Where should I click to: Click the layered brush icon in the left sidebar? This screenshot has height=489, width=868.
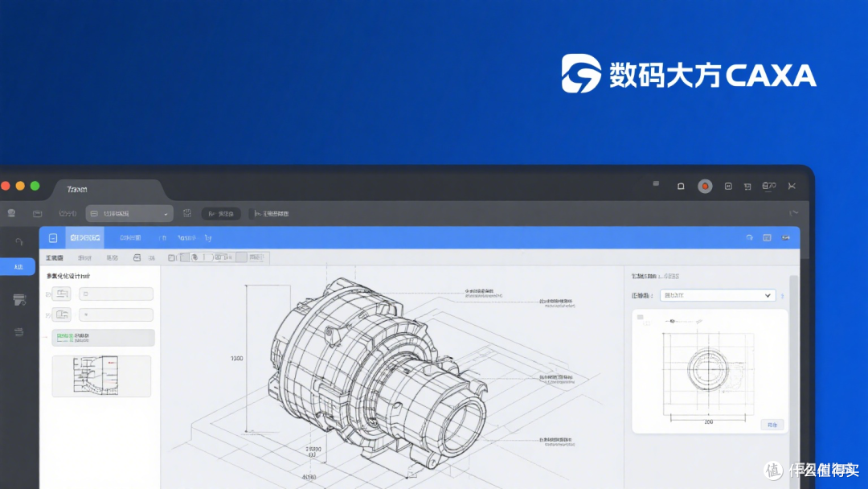pyautogui.click(x=19, y=300)
